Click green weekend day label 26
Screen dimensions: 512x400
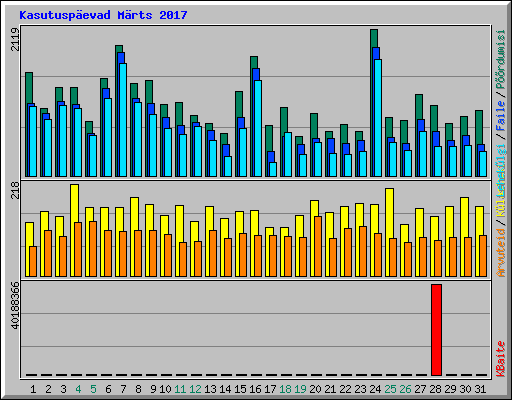coord(405,389)
